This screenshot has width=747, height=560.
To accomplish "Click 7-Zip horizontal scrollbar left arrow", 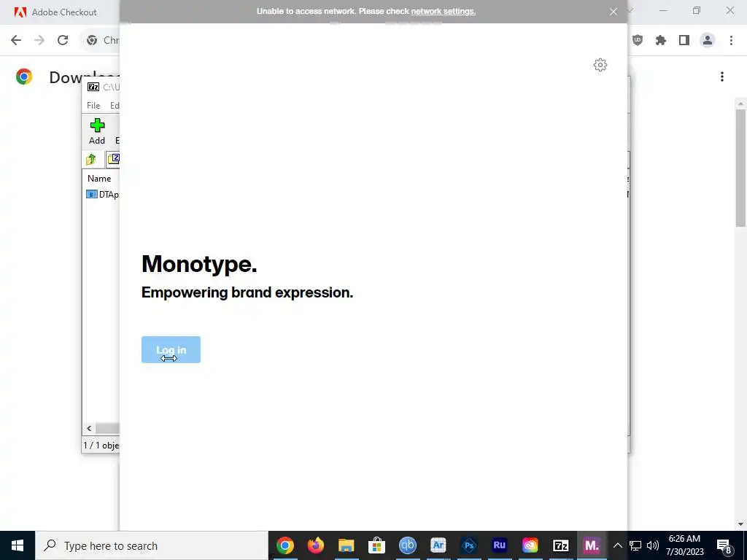I will pos(89,428).
